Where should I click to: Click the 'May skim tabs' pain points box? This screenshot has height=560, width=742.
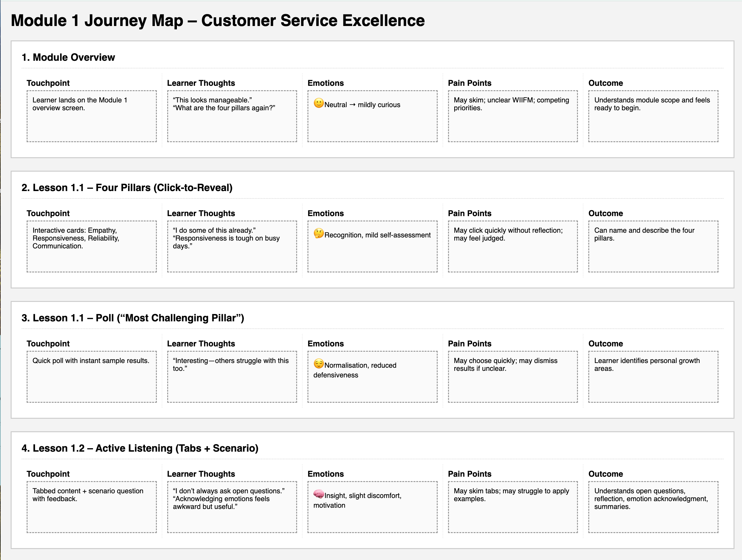tap(513, 506)
